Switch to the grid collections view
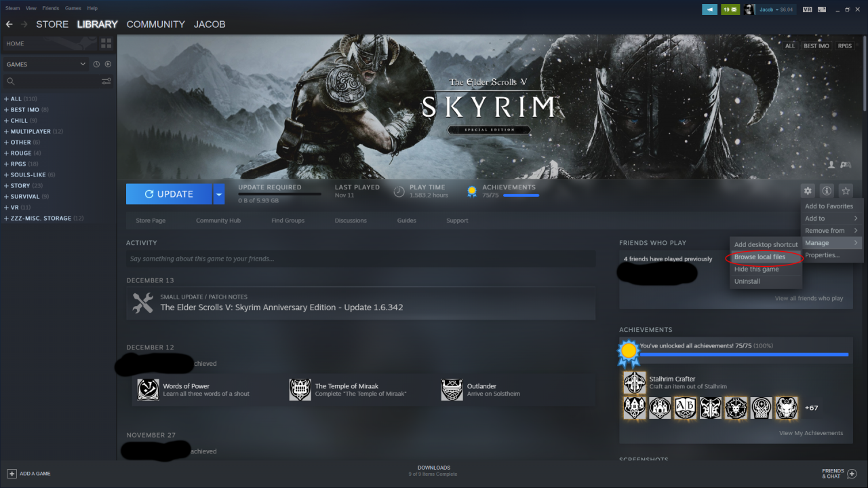Viewport: 868px width, 488px height. coord(106,43)
